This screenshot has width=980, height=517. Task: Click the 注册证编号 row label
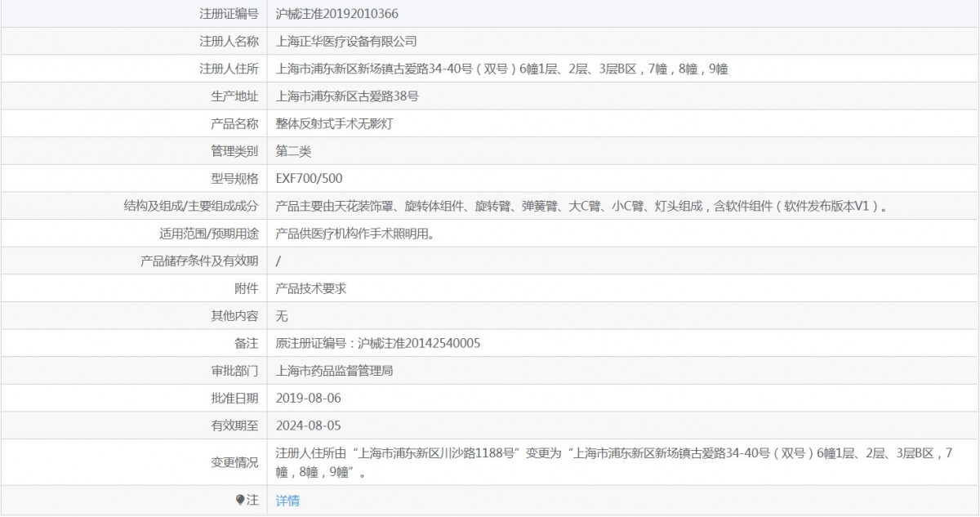coord(229,14)
